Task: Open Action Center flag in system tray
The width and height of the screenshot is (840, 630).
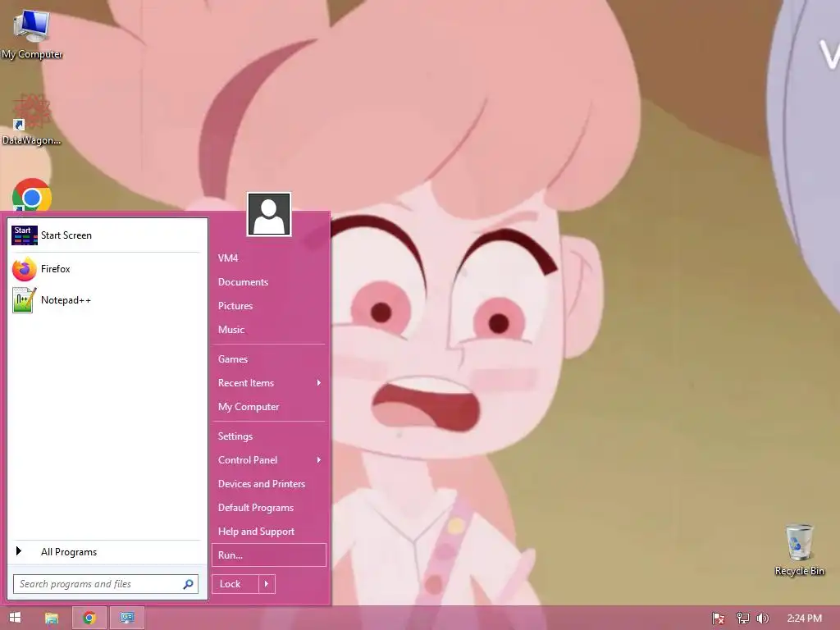Action: [x=719, y=619]
